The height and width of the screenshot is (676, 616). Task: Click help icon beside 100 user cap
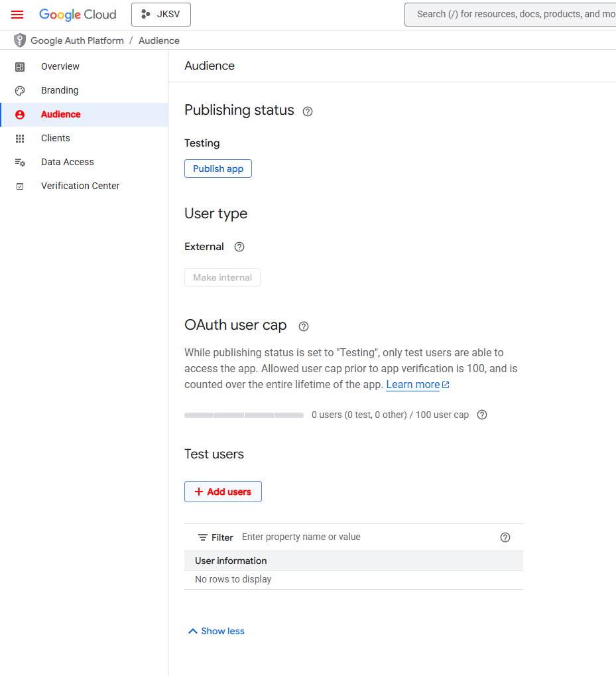pos(482,415)
